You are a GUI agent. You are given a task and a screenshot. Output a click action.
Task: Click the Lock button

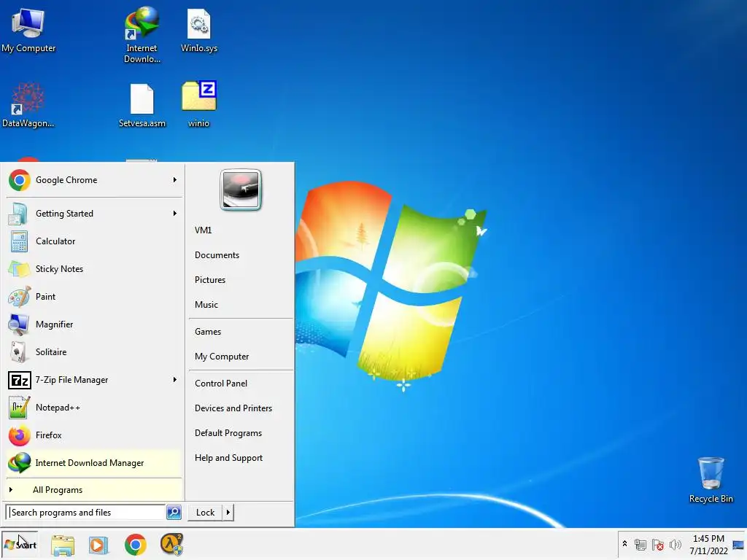pyautogui.click(x=205, y=513)
